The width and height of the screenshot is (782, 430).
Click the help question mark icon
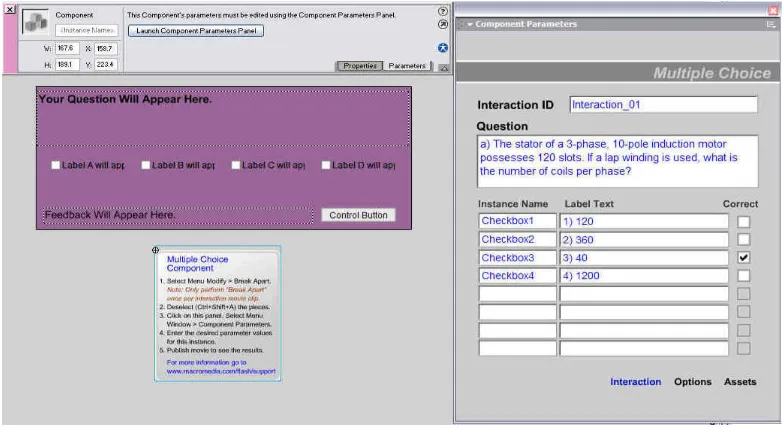coord(442,11)
